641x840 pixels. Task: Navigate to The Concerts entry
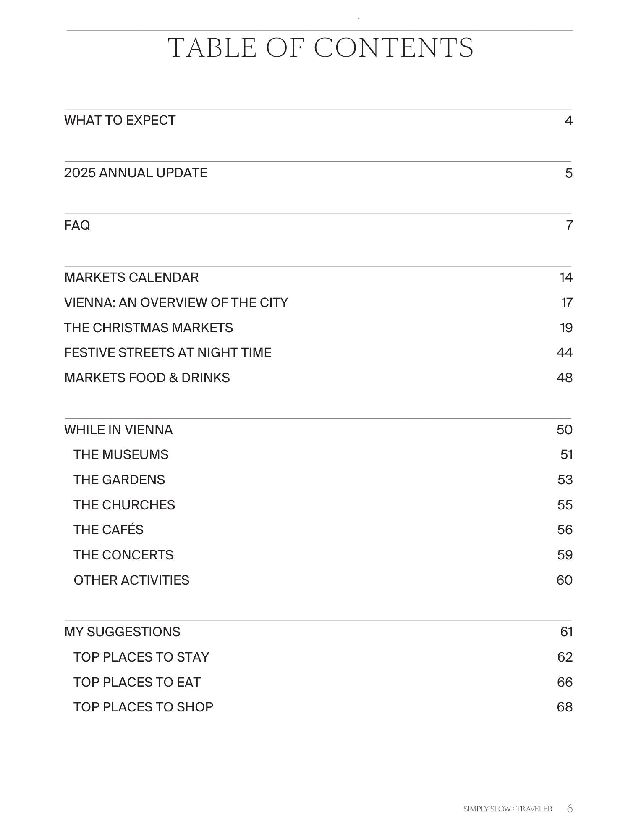point(123,555)
